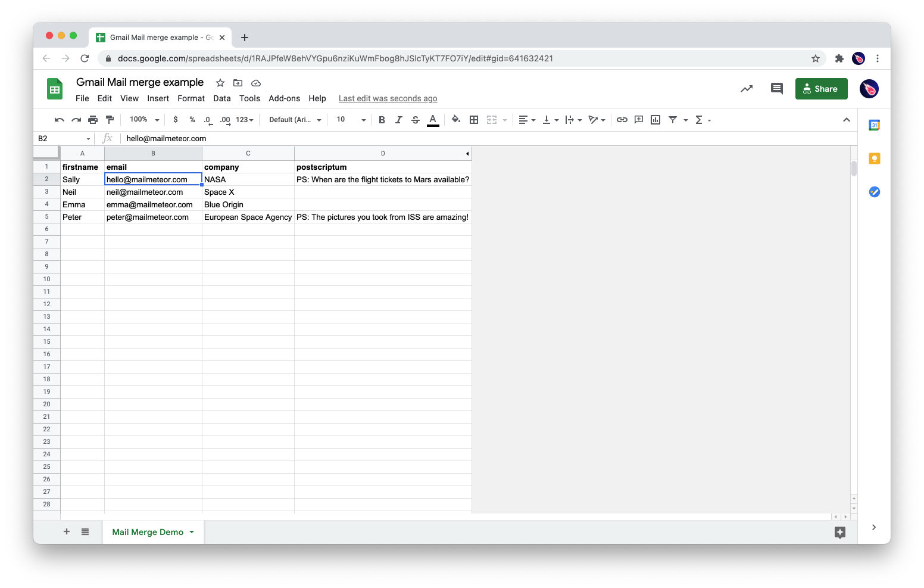
Task: Open the fill color picker
Action: (x=456, y=120)
